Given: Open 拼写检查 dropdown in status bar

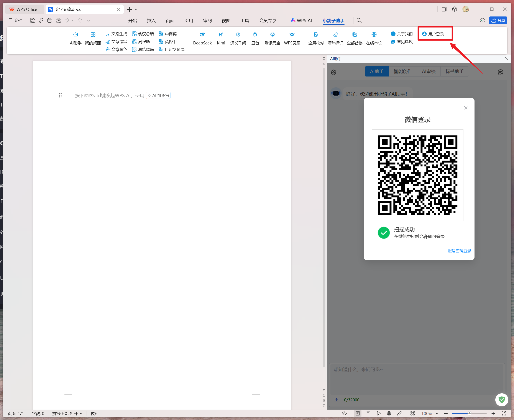Looking at the screenshot, I should click(67, 413).
